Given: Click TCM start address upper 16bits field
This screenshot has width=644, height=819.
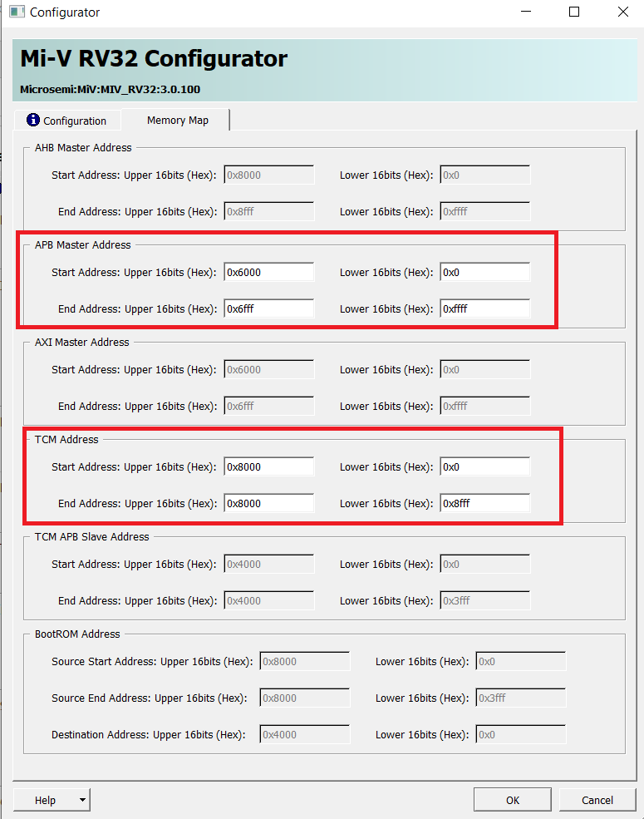Looking at the screenshot, I should point(268,467).
